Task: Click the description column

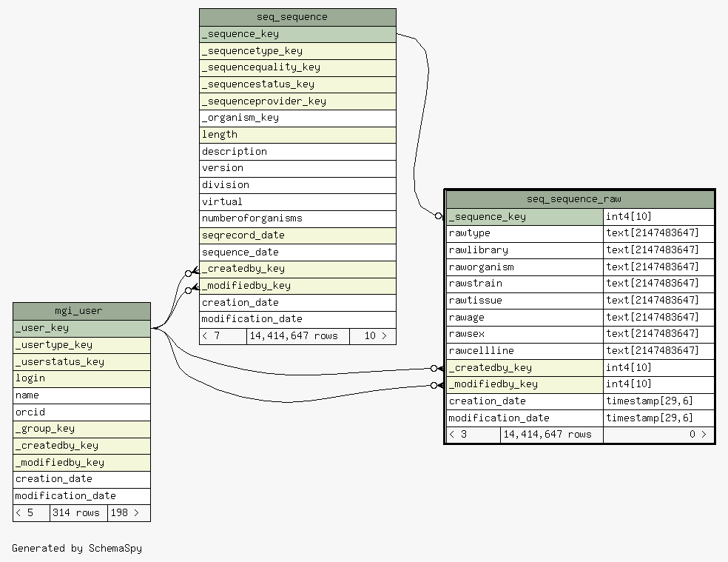Action: [297, 152]
